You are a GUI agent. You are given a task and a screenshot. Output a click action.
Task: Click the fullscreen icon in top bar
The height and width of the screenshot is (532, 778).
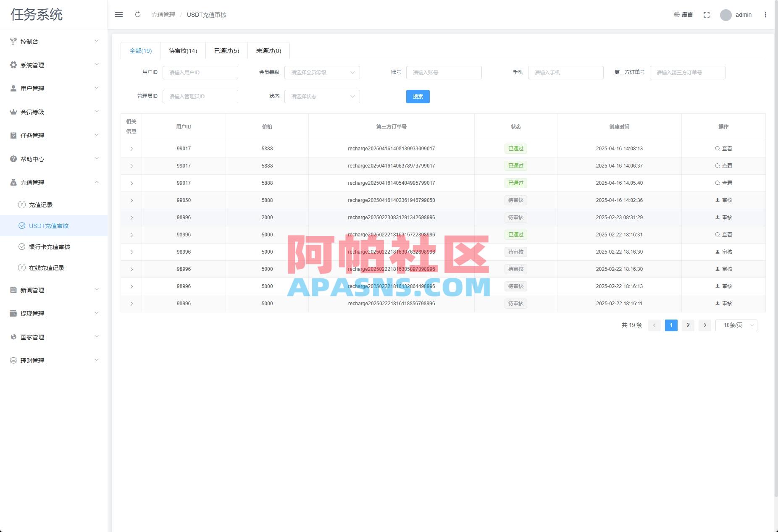point(707,14)
